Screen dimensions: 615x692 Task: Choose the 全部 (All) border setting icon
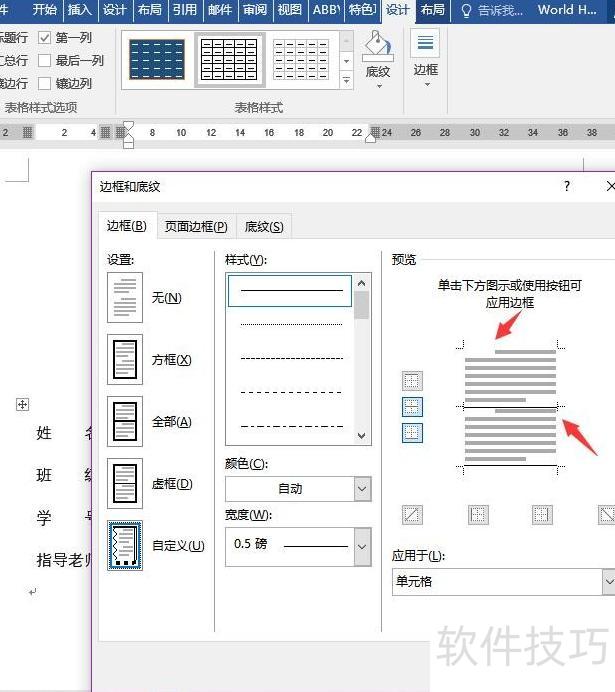point(125,422)
